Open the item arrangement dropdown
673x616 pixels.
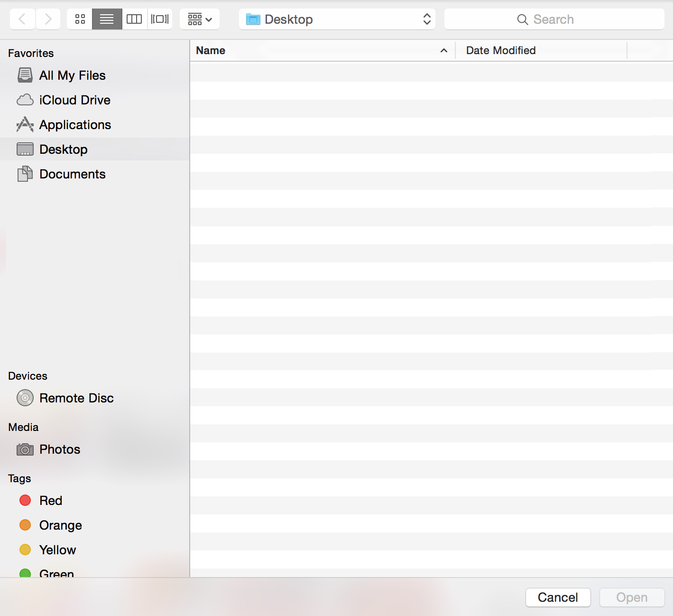point(199,19)
